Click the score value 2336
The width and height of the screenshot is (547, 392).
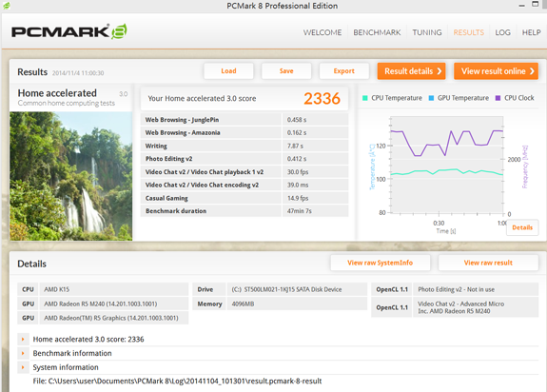(322, 98)
